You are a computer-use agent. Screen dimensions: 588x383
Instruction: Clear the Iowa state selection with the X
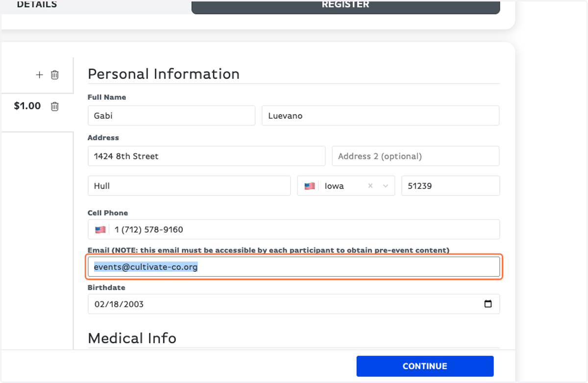370,186
